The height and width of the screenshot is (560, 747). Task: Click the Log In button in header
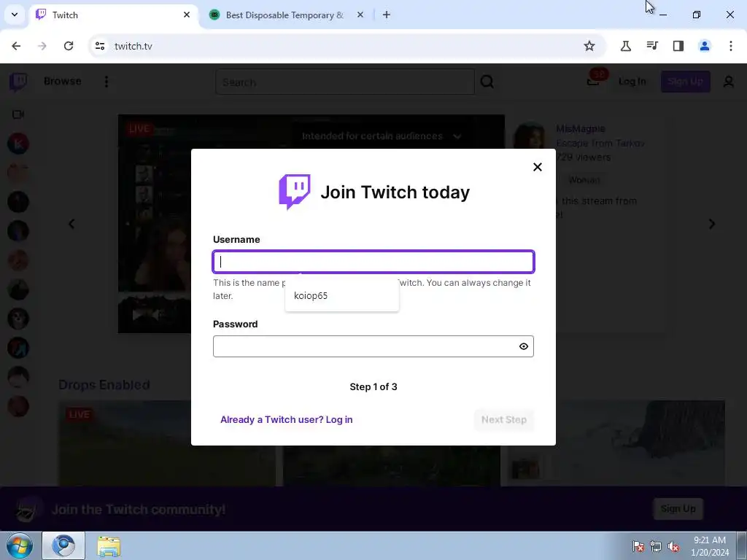(632, 82)
